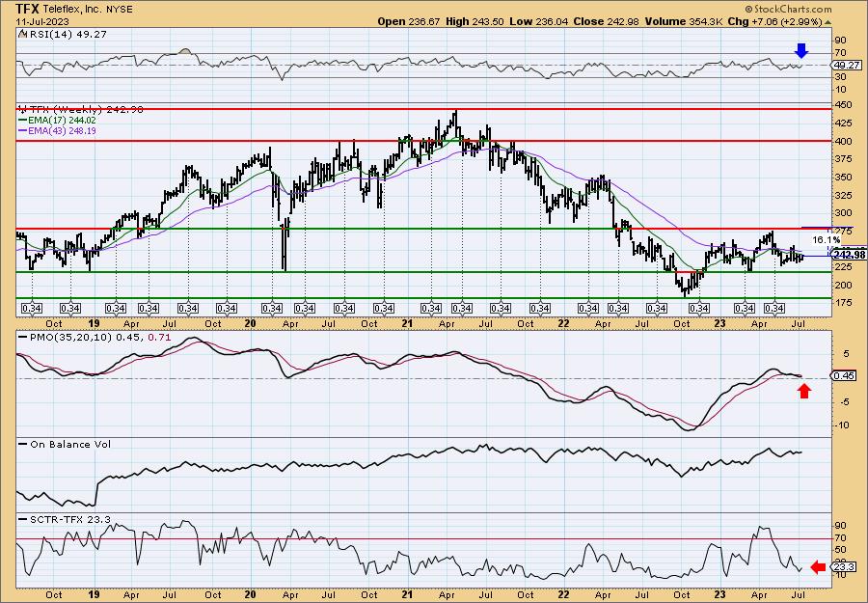Click the TFX (Weekly) 242.98 legend label

pos(87,110)
